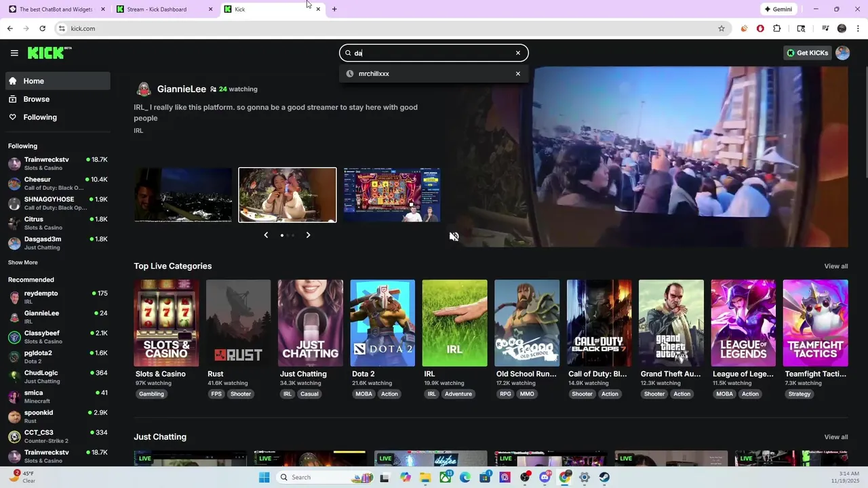Open the user profile avatar menu
Screen dimensions: 868x488
coord(843,53)
